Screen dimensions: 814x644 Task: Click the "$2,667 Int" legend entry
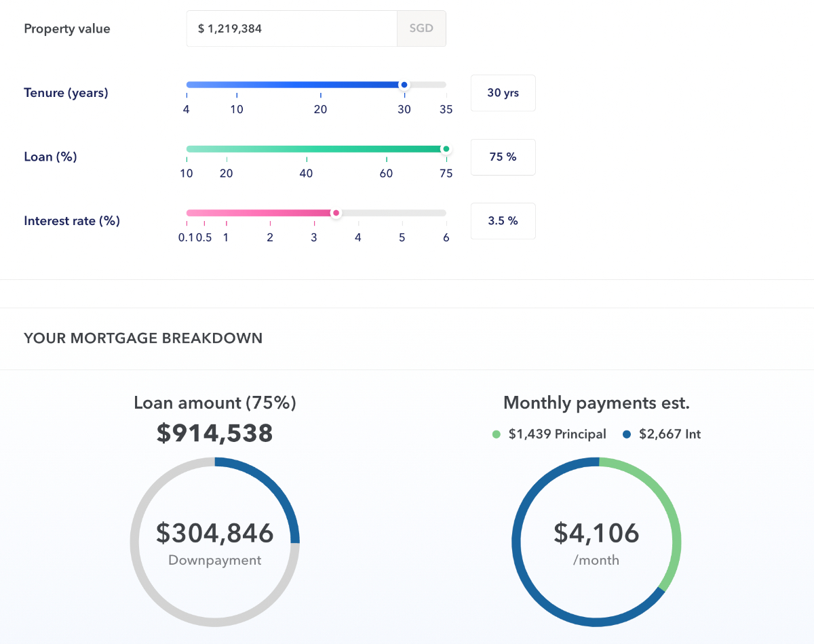pyautogui.click(x=662, y=435)
